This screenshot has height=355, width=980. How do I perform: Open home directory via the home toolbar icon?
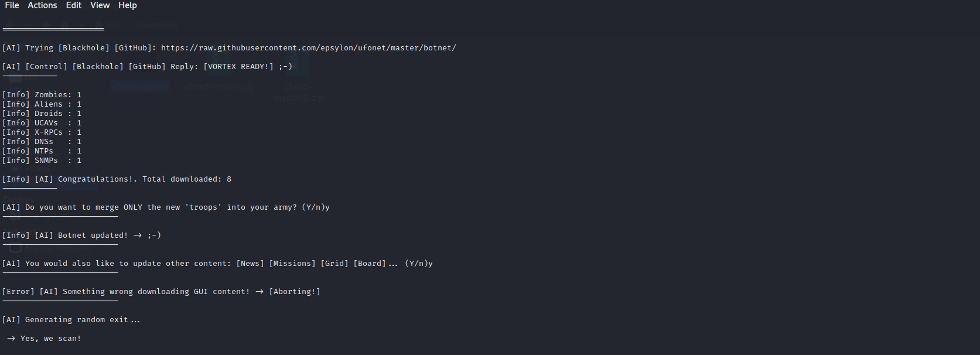pos(66,25)
